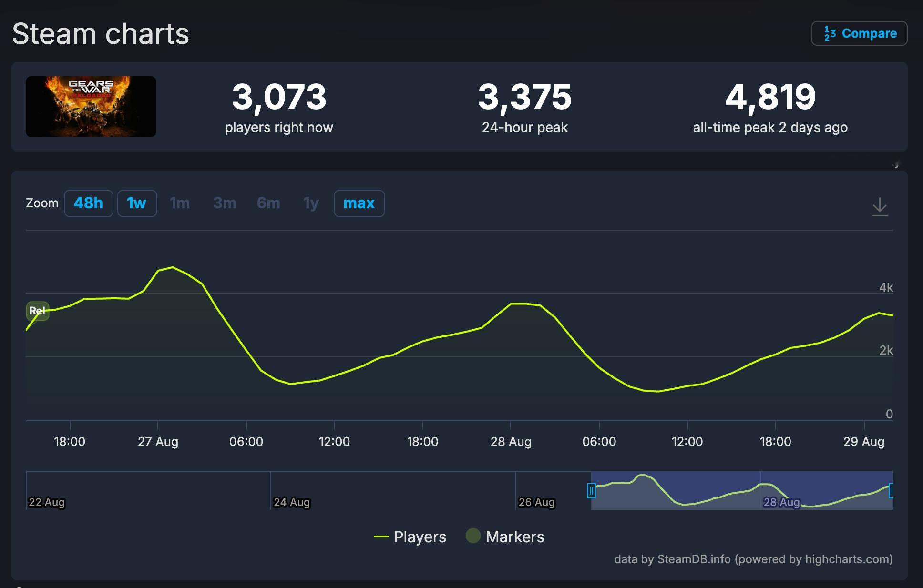Toggle the Players series in legend
Viewport: 923px width, 588px height.
tap(410, 537)
